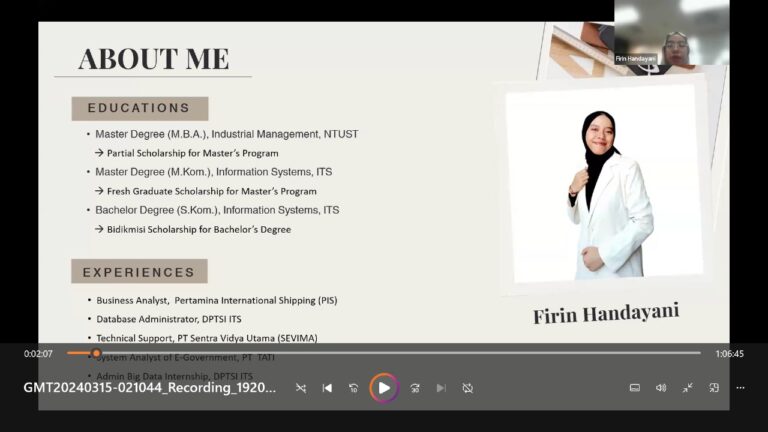
Task: Skip back 10 seconds
Action: pos(353,388)
